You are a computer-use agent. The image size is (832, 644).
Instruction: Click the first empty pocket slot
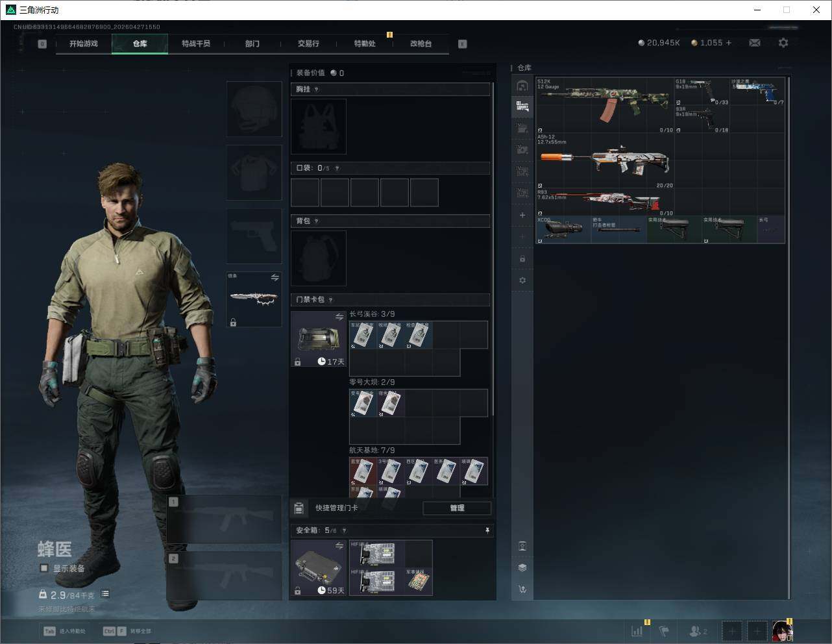(305, 193)
